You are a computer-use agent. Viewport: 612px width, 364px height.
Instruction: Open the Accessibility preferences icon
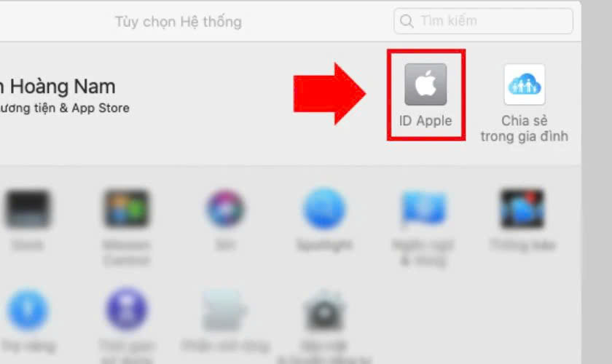pyautogui.click(x=28, y=310)
